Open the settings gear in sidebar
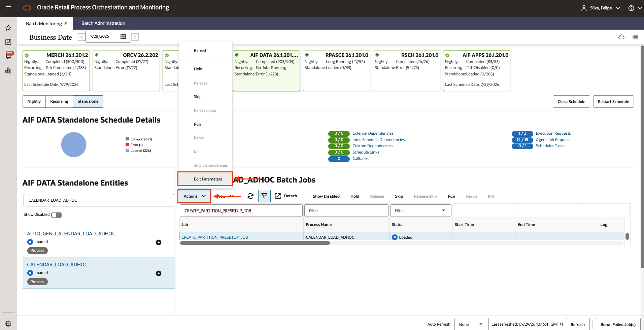Viewport: 644px width, 330px height. coord(8,324)
